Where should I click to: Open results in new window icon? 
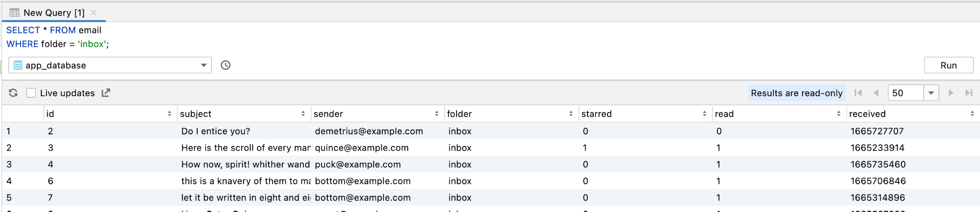point(106,93)
